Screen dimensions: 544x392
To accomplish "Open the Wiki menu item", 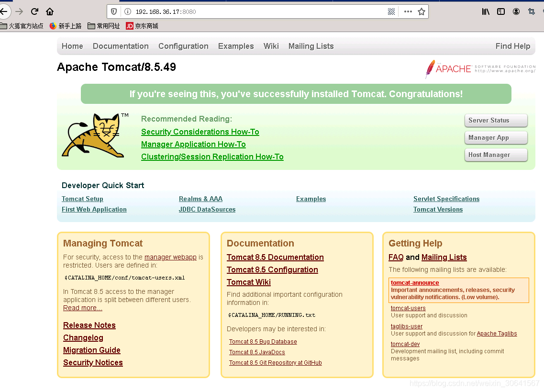I will (271, 46).
